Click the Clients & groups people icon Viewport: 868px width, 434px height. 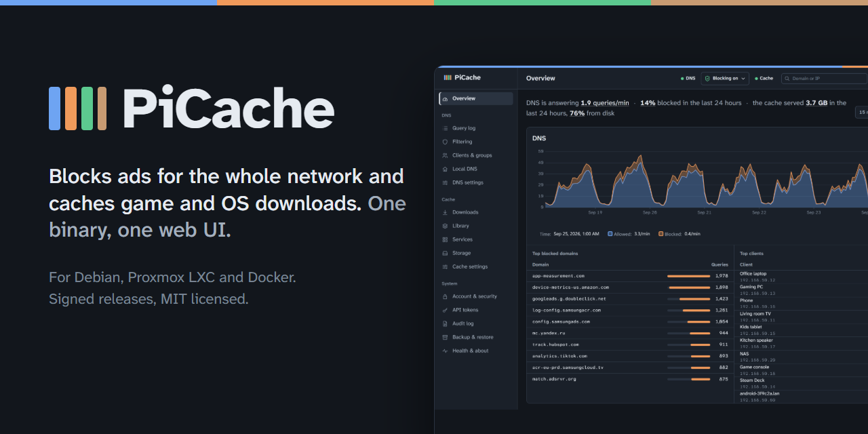pos(445,155)
